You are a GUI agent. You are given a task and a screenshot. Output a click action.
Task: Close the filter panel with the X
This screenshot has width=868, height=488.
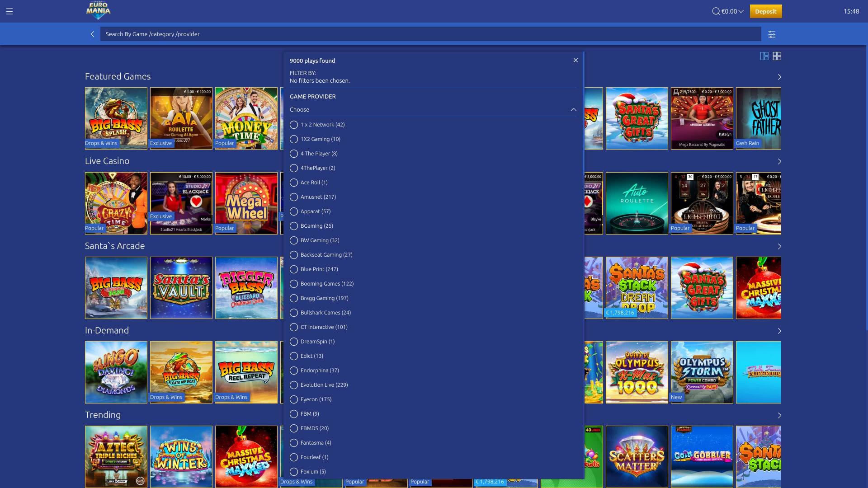point(576,60)
